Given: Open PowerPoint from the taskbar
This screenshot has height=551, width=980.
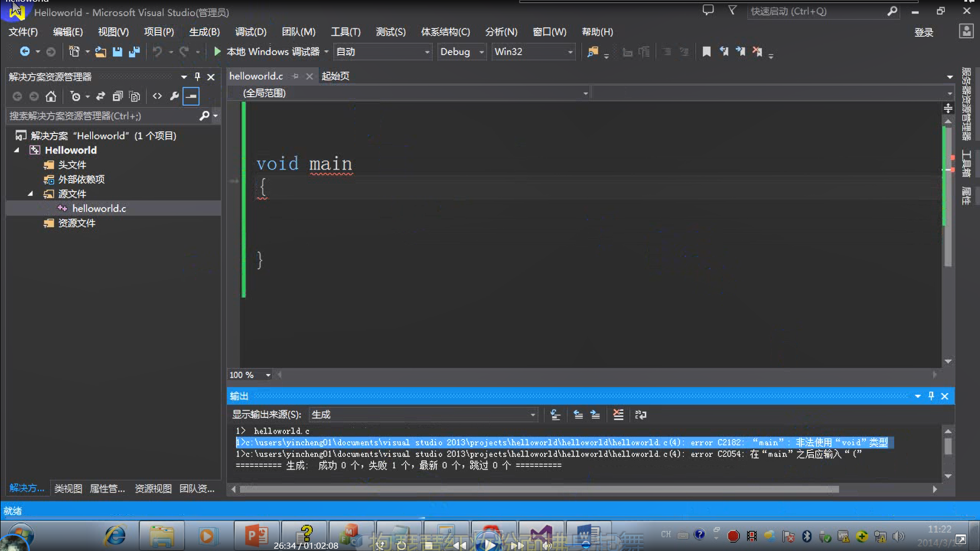Looking at the screenshot, I should click(256, 536).
